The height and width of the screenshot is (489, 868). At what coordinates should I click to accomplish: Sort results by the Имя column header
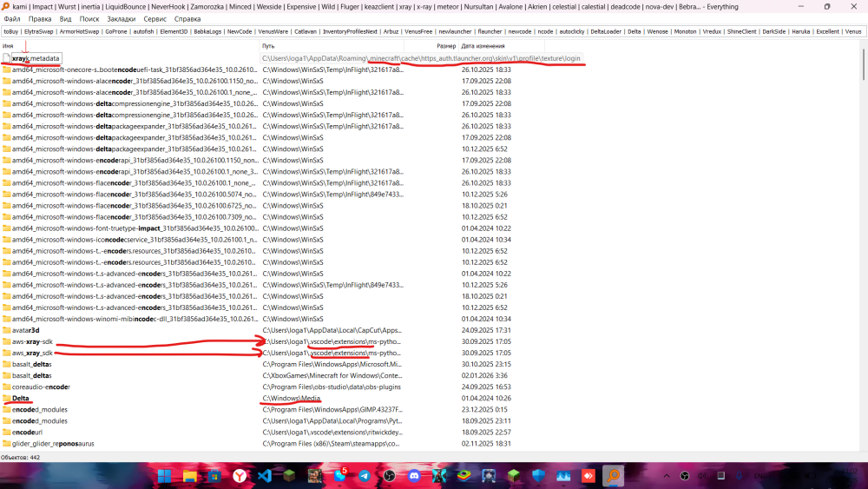point(129,46)
